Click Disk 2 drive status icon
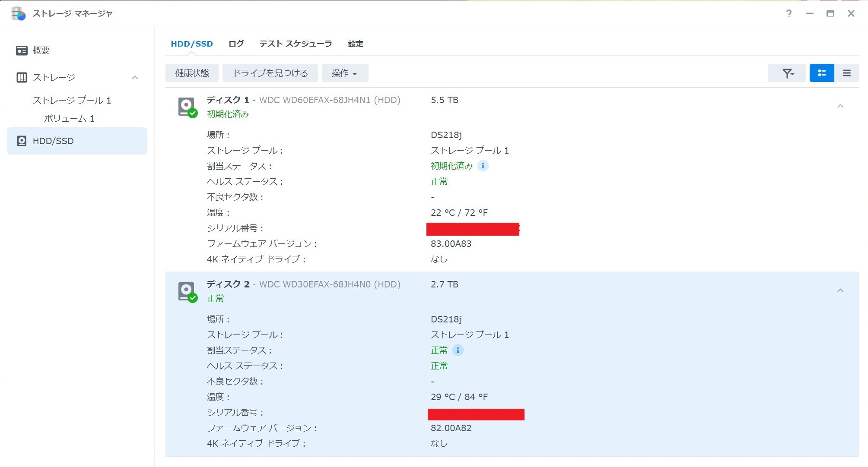 (187, 291)
